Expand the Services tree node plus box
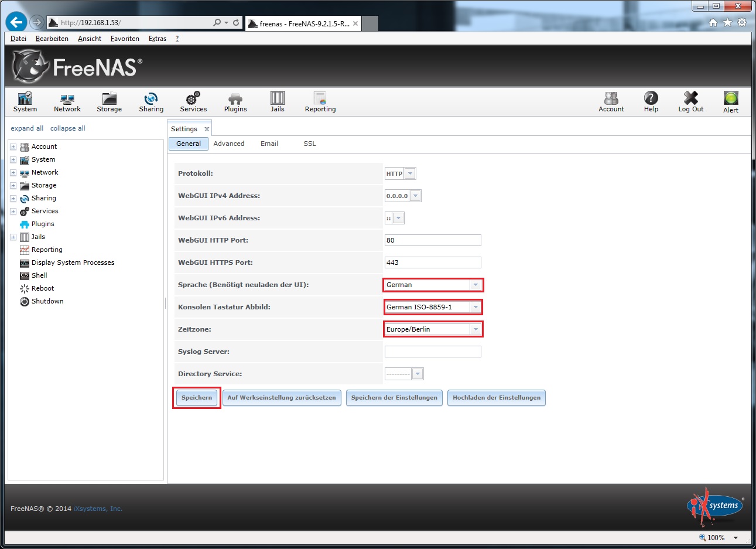This screenshot has width=756, height=549. click(13, 211)
